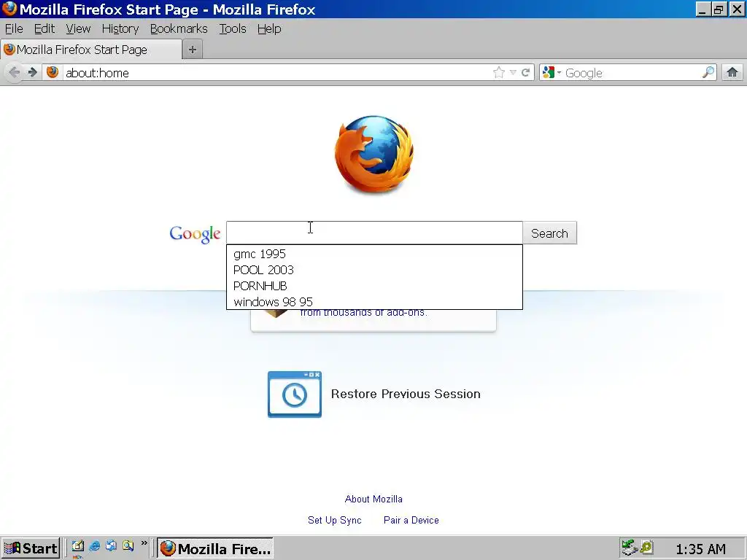The image size is (747, 560).
Task: Reload the page with the refresh icon
Action: pyautogui.click(x=525, y=72)
